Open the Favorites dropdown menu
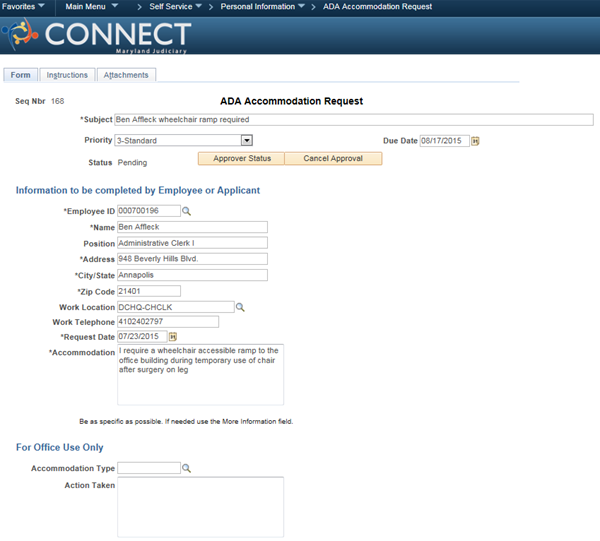600x541 pixels. (x=25, y=6)
